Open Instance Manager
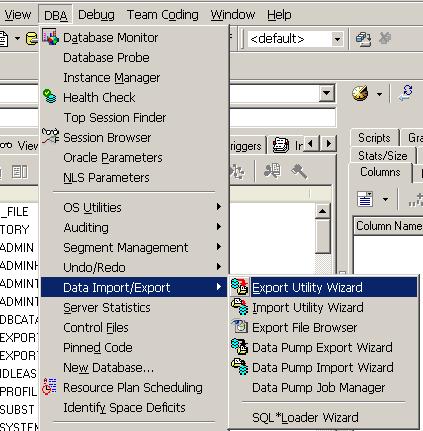423x431 pixels. point(135,78)
